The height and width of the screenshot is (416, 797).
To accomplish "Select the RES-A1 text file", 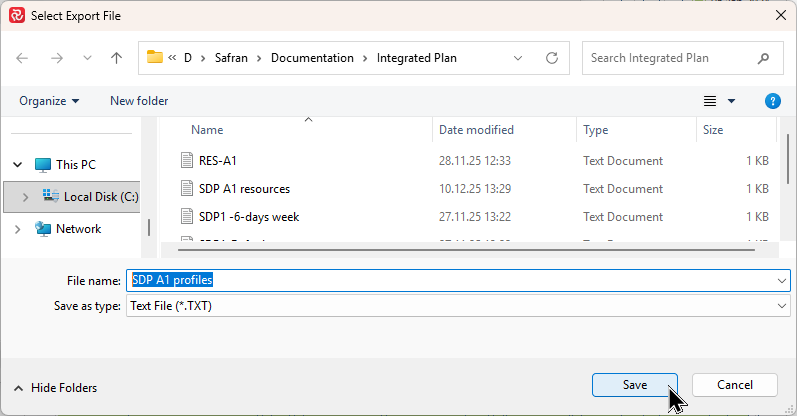I will tap(217, 161).
